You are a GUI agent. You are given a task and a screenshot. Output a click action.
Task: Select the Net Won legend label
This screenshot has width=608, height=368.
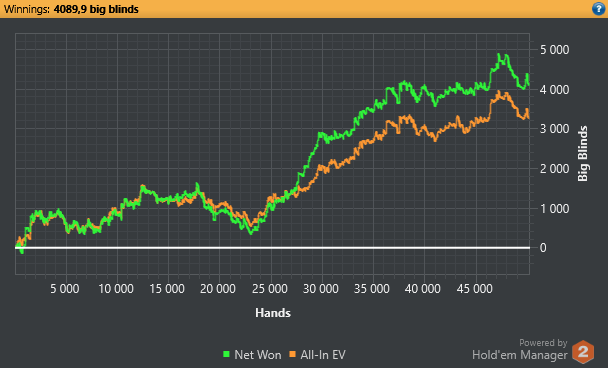[257, 354]
